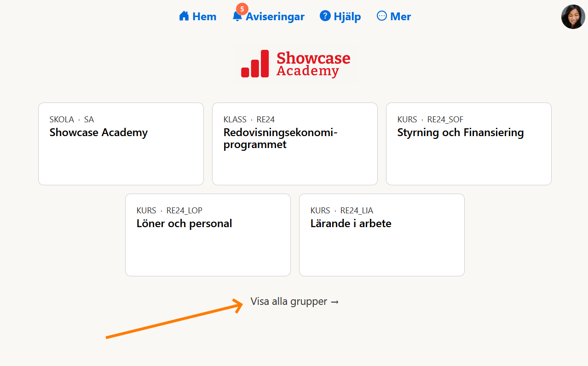This screenshot has width=588, height=366.
Task: Click the Showcase Academy logo text
Action: [x=313, y=64]
